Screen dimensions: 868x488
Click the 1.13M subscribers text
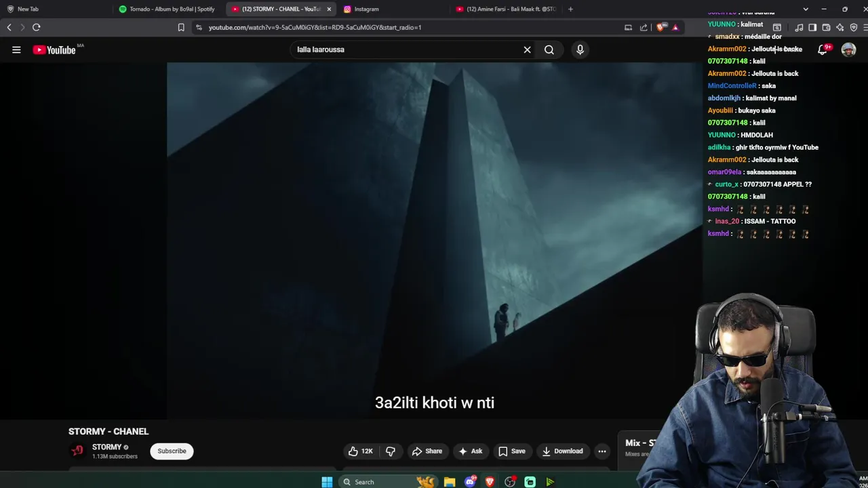pos(115,457)
